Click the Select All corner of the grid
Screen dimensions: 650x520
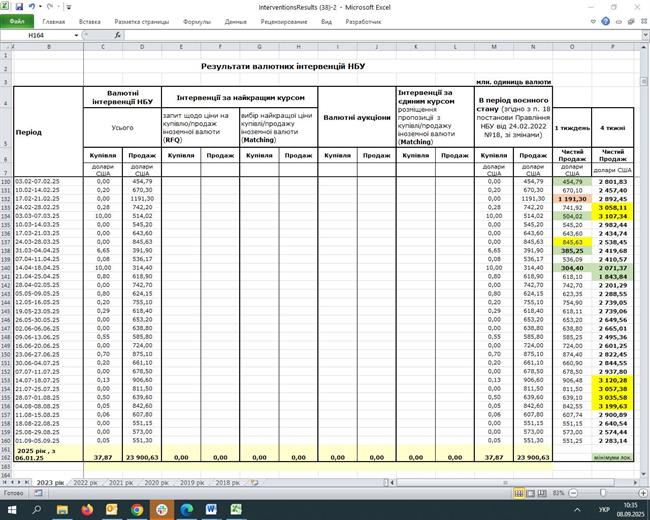(x=6, y=47)
